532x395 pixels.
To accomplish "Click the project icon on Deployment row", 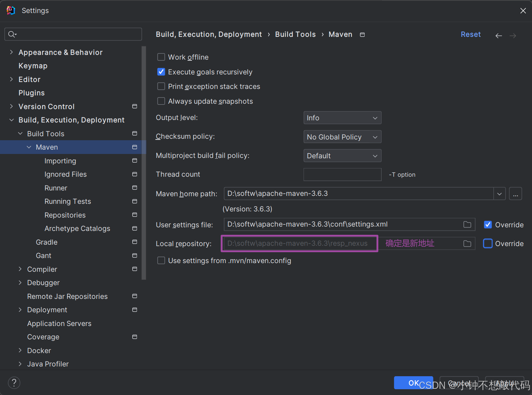I will point(135,310).
